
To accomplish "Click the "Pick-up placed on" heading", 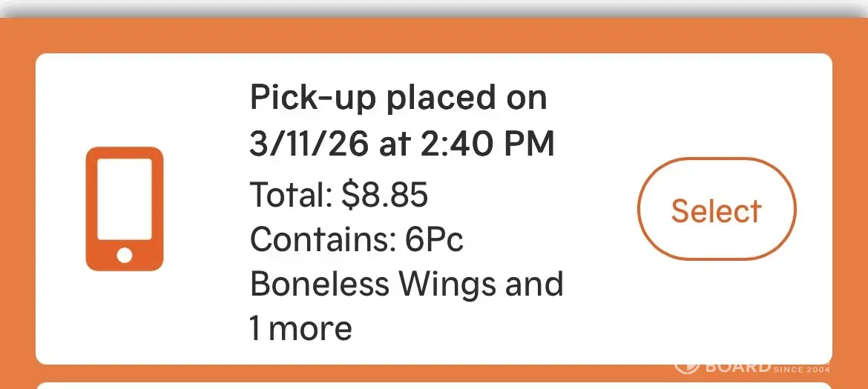I will 398,97.
